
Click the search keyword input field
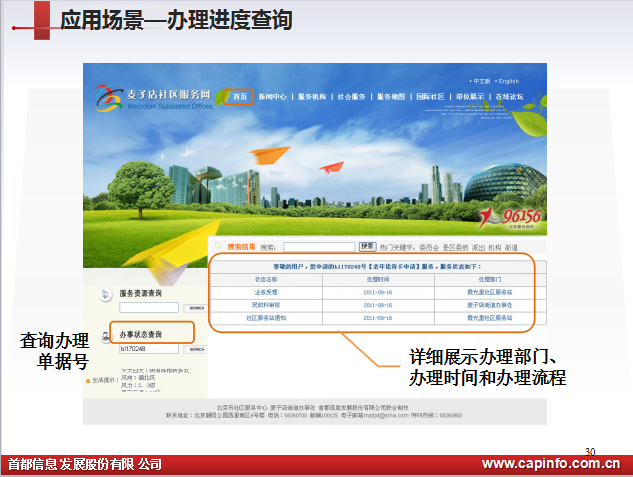pyautogui.click(x=319, y=246)
